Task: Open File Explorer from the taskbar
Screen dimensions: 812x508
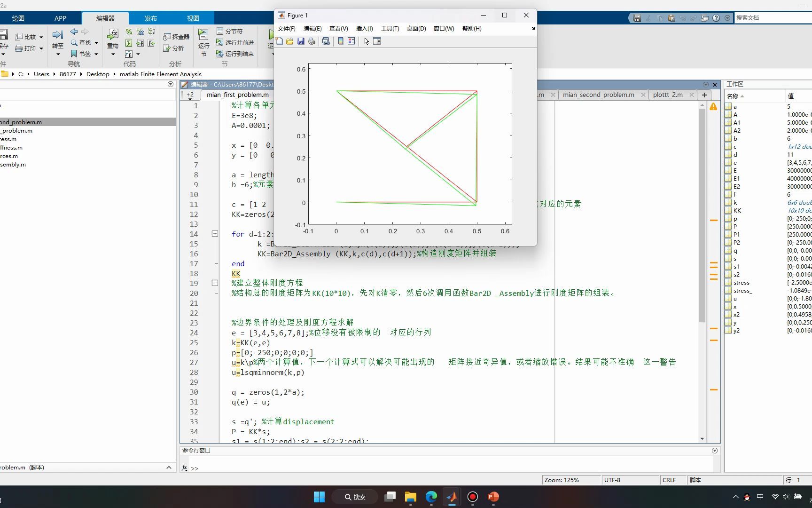Action: [411, 497]
